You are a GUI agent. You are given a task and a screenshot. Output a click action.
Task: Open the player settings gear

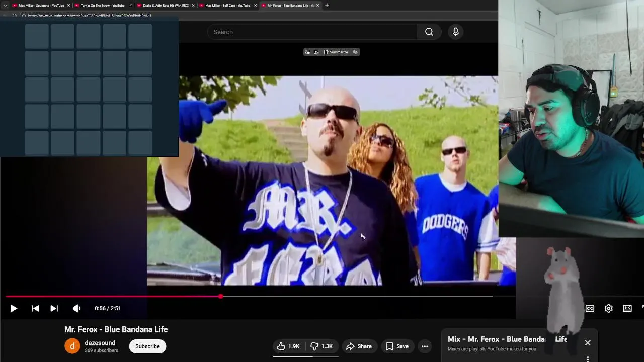[x=608, y=308]
